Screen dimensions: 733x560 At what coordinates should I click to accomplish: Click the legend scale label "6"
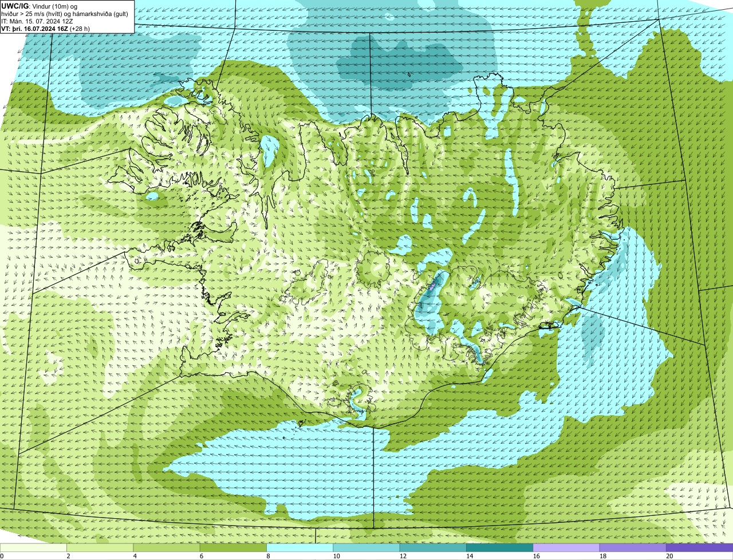pos(201,556)
